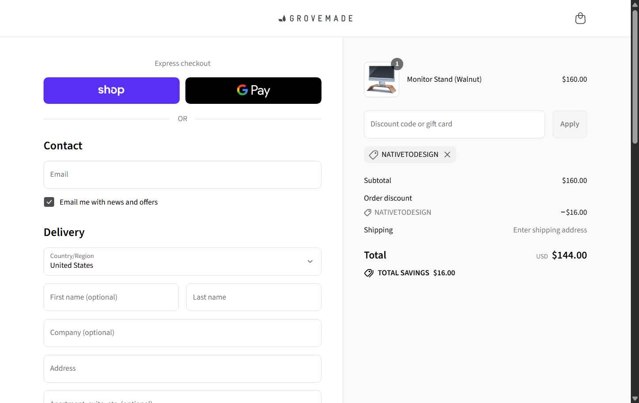Click into First name (optional) field
Screen dimensions: 639x403
pos(111,297)
